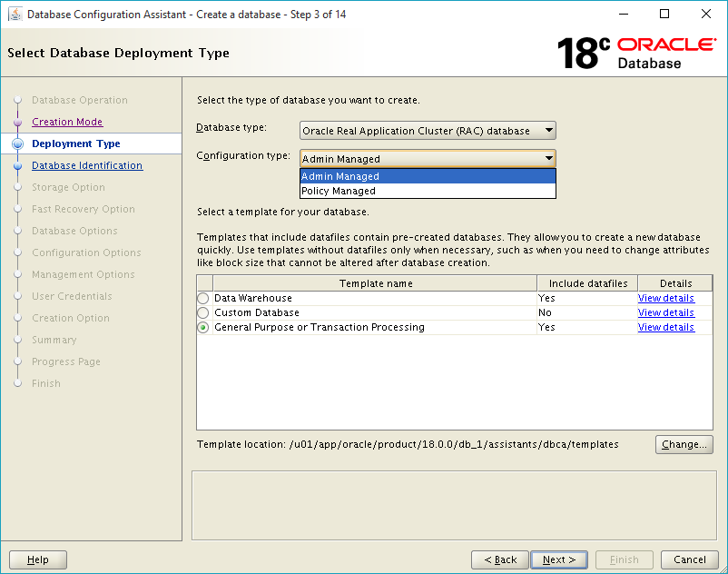Click General Purpose or Transaction Processing text
728x574 pixels.
pyautogui.click(x=320, y=327)
